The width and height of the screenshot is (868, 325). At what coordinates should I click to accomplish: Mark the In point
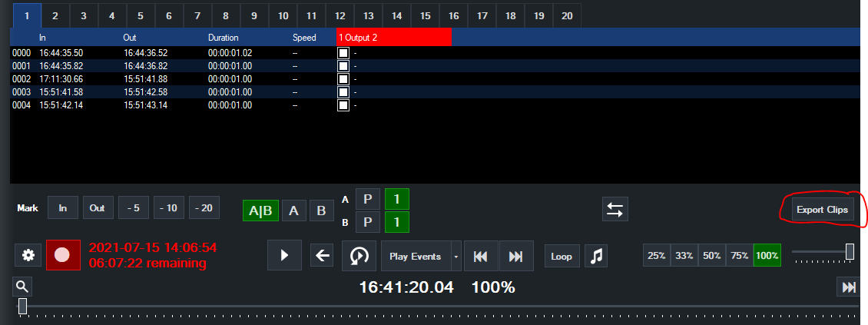pos(63,208)
